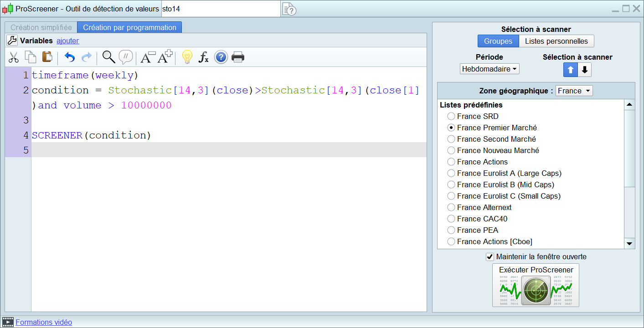Open the search magnifier tool
644x328 pixels.
108,57
